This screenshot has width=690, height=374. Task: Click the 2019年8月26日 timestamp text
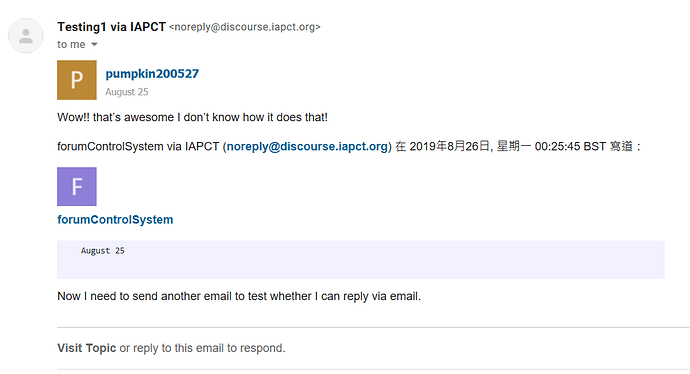click(x=449, y=146)
